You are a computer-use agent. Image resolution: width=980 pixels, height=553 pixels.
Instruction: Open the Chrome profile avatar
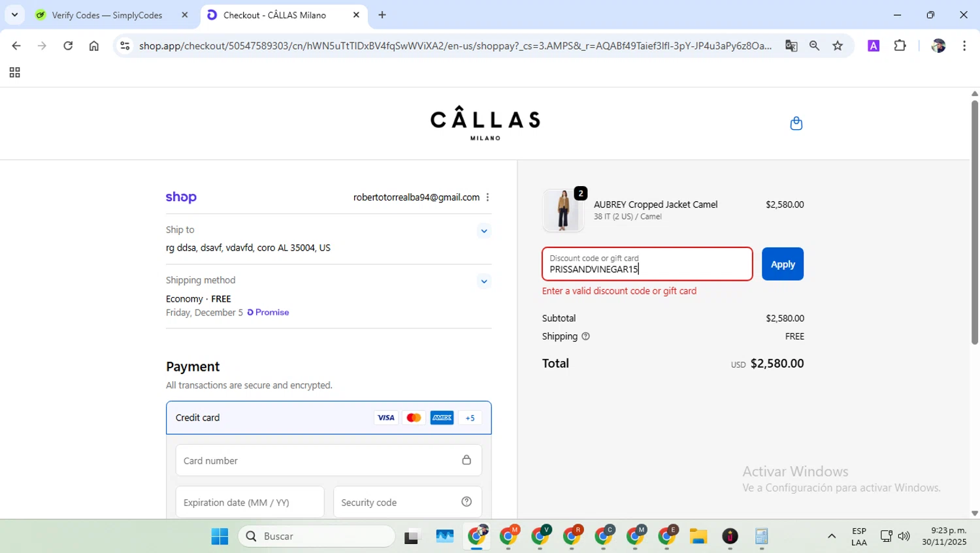click(x=938, y=46)
